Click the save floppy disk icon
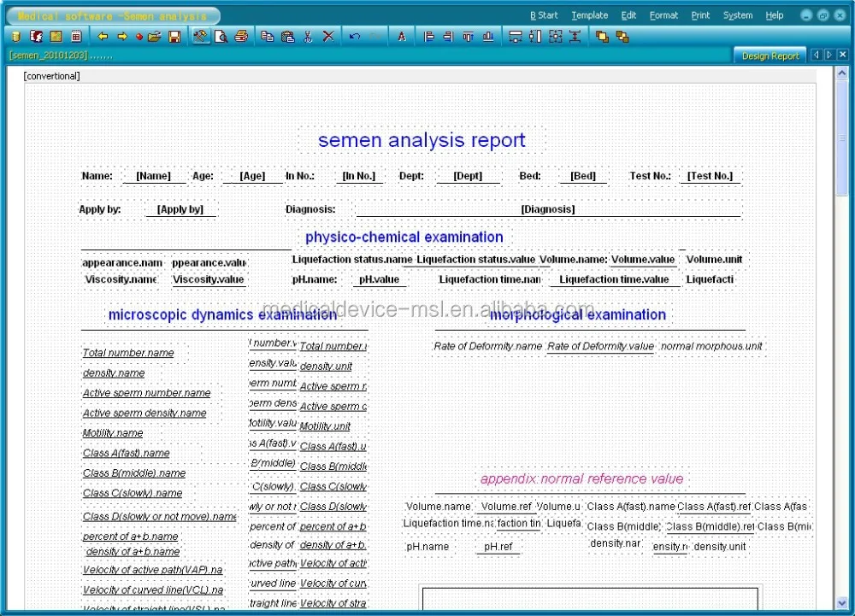The image size is (855, 616). click(x=174, y=37)
